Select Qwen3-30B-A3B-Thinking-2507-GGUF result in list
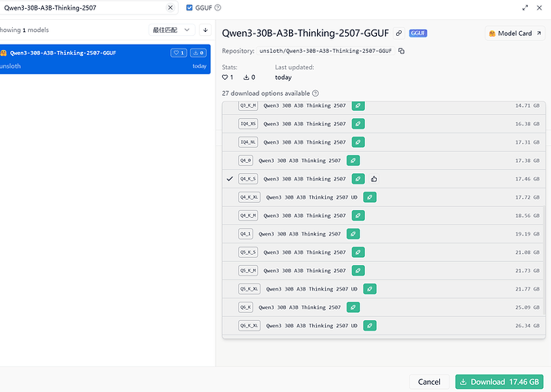 105,59
